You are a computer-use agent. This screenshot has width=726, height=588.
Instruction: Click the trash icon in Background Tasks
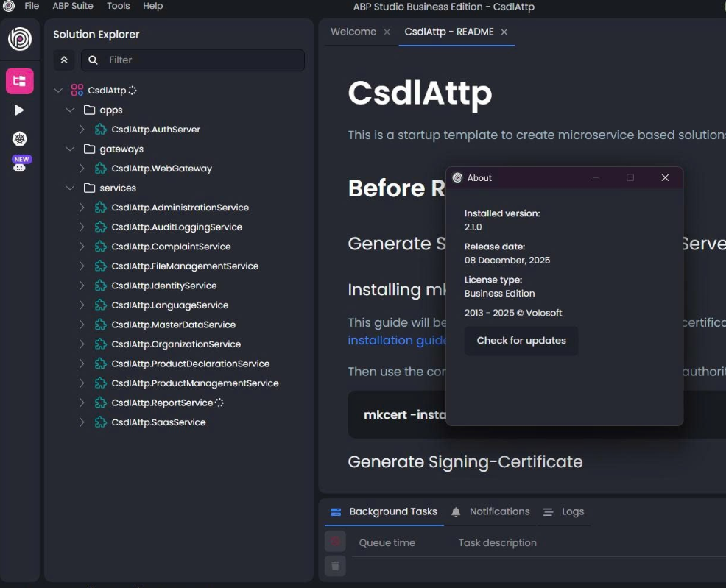(335, 565)
